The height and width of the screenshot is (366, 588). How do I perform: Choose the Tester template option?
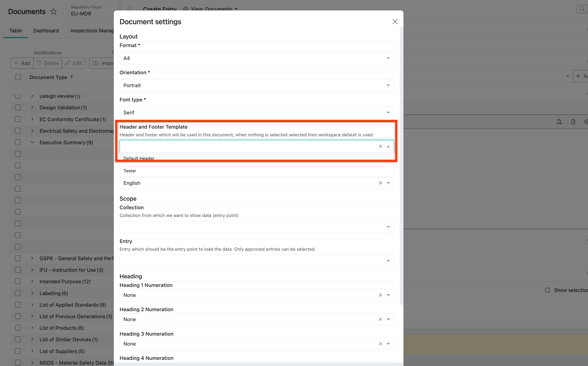257,171
